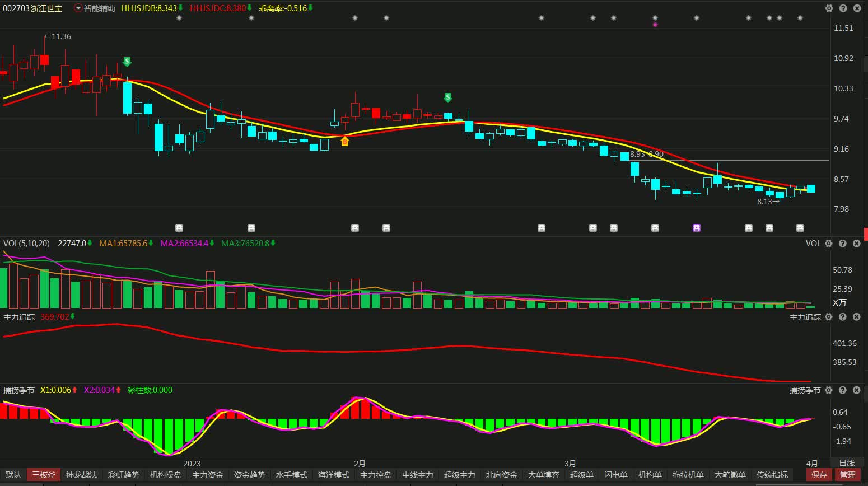This screenshot has height=486, width=868.
Task: Click the purple info marker below the candles
Action: point(697,228)
